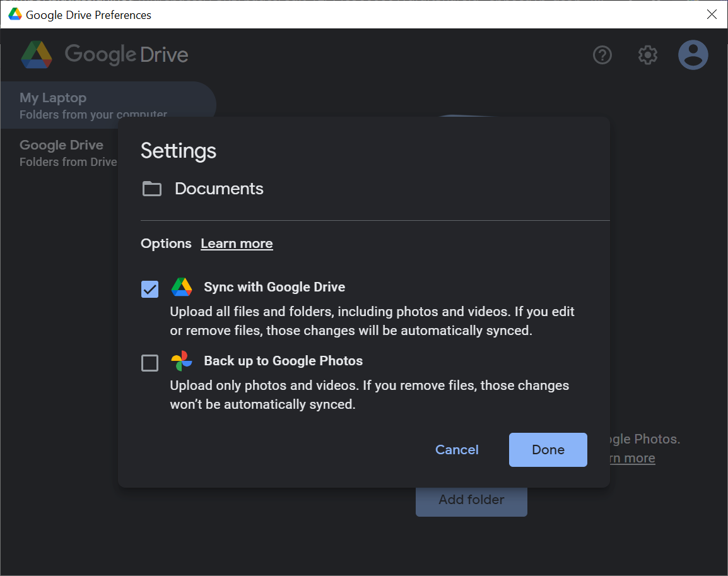
Task: Close the Google Drive Preferences window
Action: click(x=712, y=15)
